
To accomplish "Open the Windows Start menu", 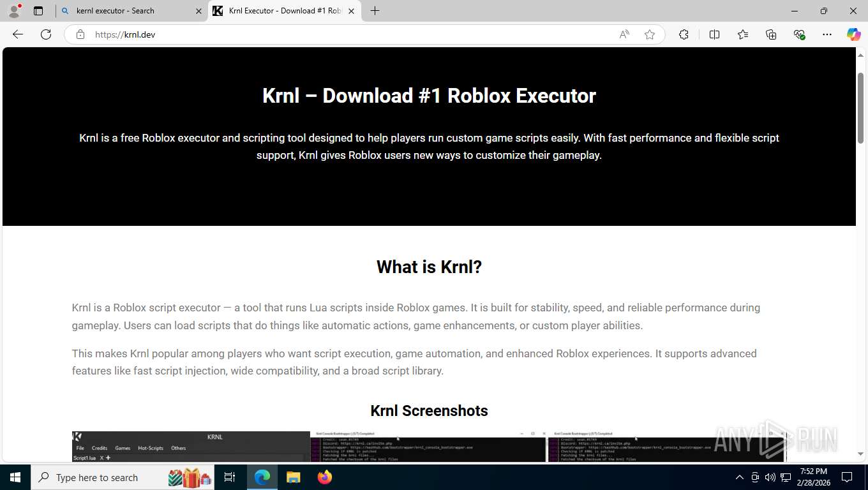I will pyautogui.click(x=15, y=477).
